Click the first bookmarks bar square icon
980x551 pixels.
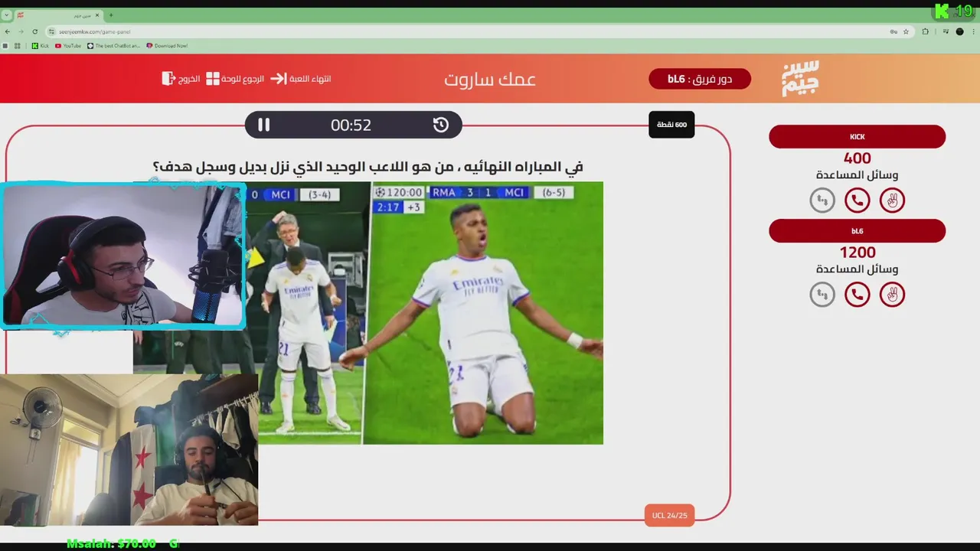pyautogui.click(x=5, y=46)
